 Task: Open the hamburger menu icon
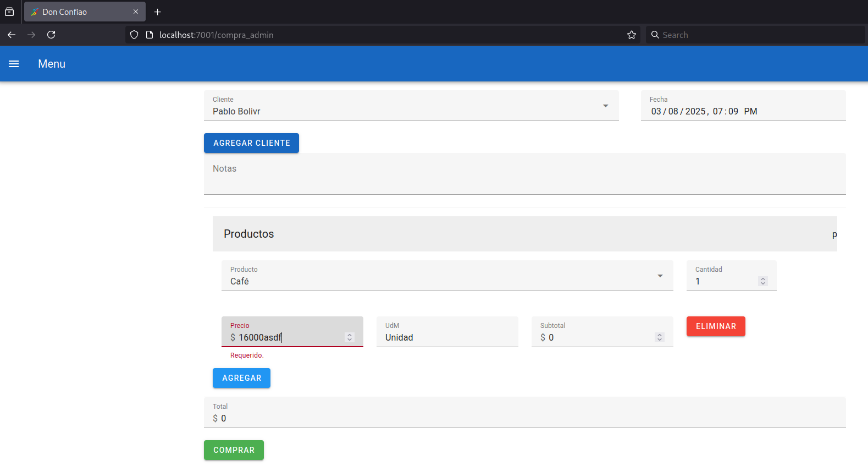coord(14,64)
